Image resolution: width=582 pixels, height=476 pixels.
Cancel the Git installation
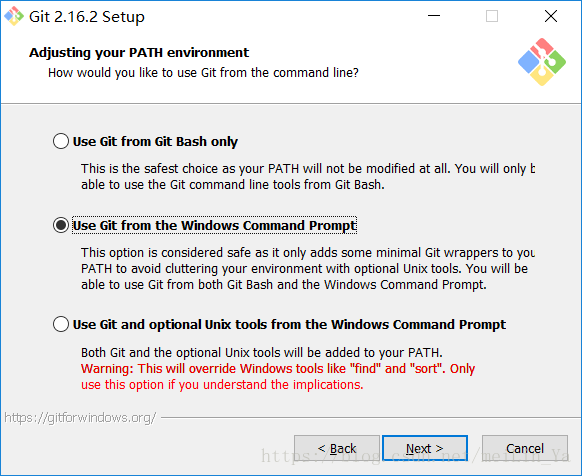coord(525,448)
